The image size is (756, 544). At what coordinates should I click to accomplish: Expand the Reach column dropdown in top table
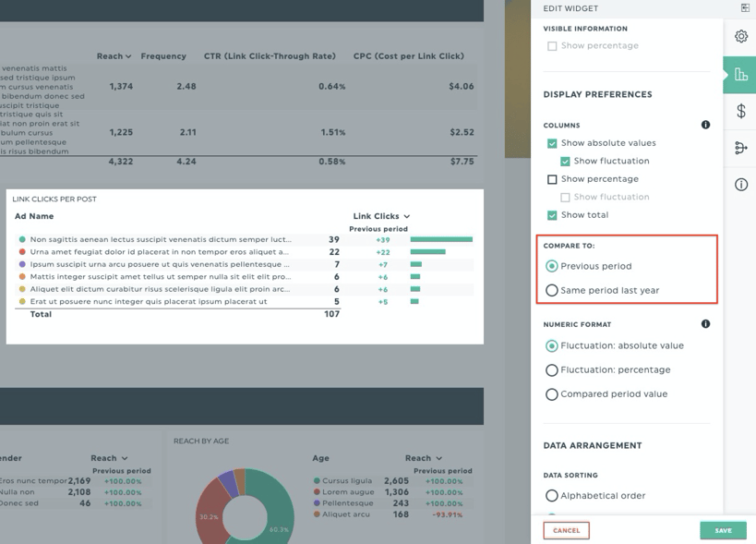tap(127, 57)
